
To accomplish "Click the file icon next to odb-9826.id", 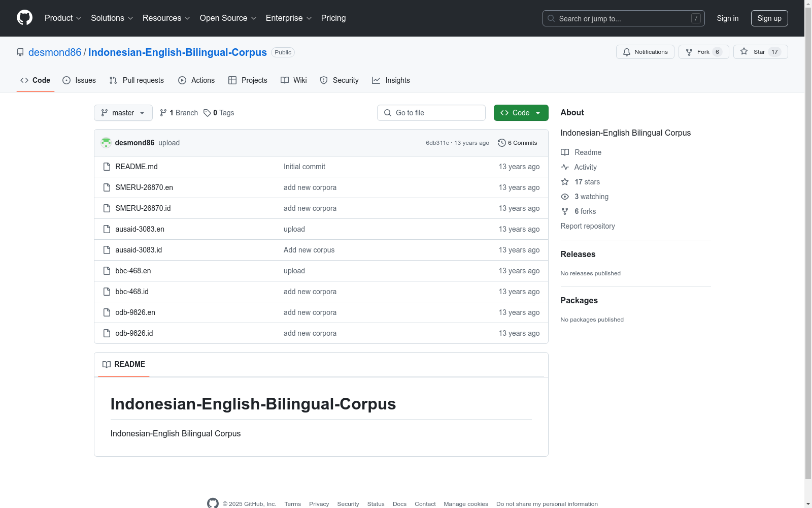I will click(107, 333).
